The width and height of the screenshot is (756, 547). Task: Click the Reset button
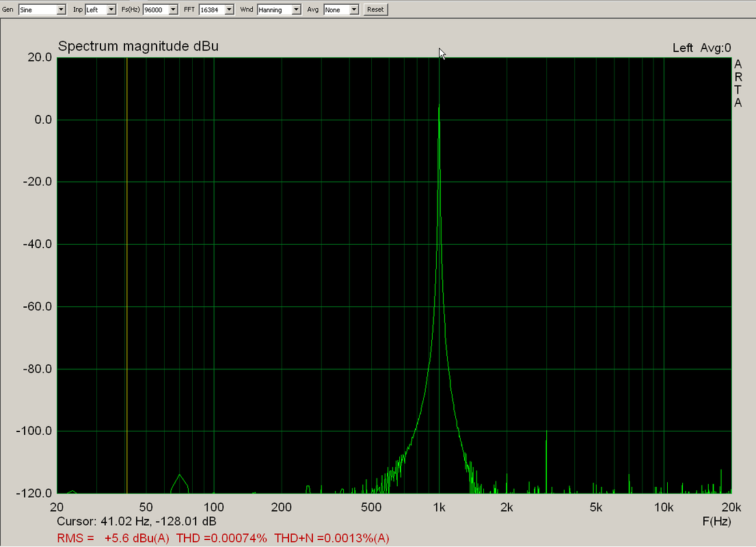[x=375, y=10]
